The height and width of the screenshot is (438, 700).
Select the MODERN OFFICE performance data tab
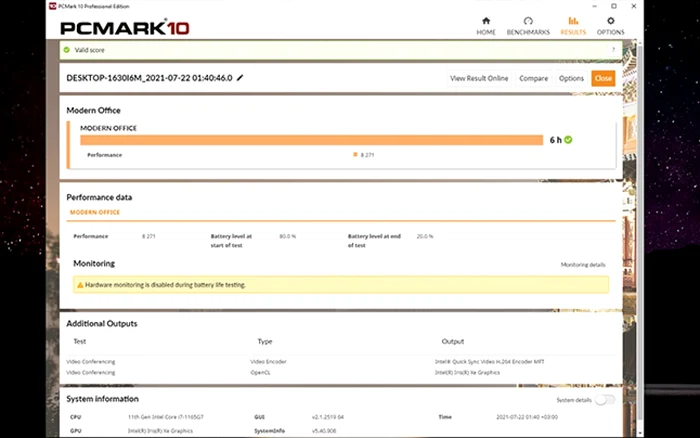coord(95,213)
